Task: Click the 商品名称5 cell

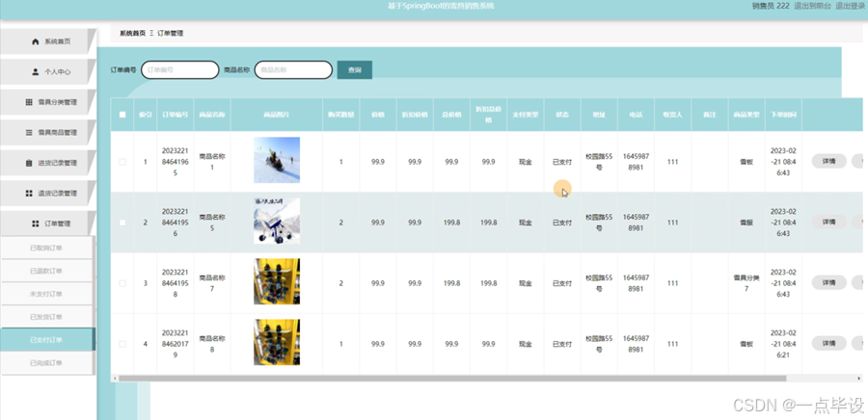Action: pos(212,223)
